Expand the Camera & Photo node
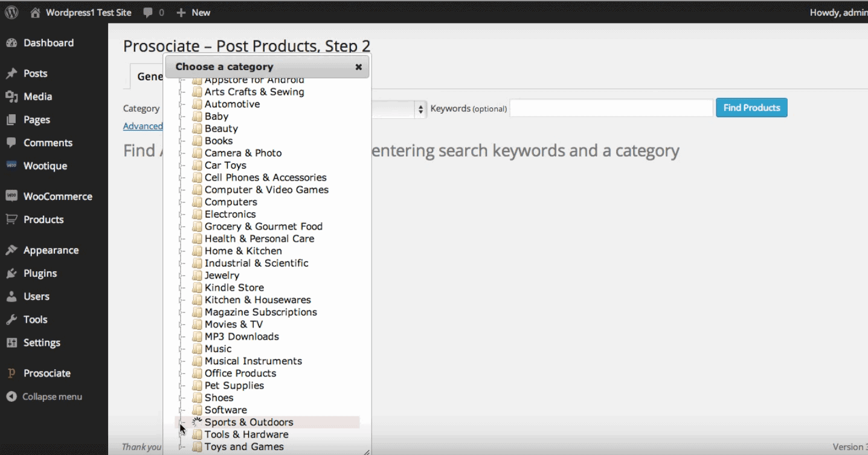This screenshot has width=868, height=455. click(x=182, y=153)
